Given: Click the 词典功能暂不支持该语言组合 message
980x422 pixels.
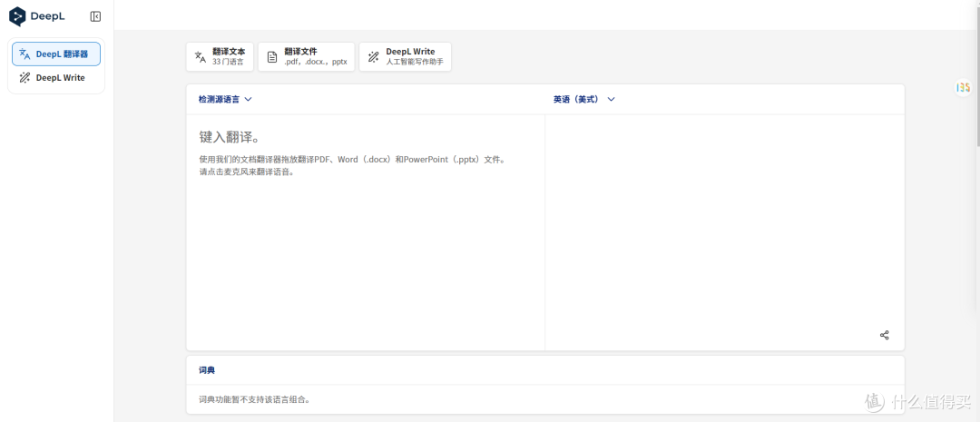Looking at the screenshot, I should [254, 399].
